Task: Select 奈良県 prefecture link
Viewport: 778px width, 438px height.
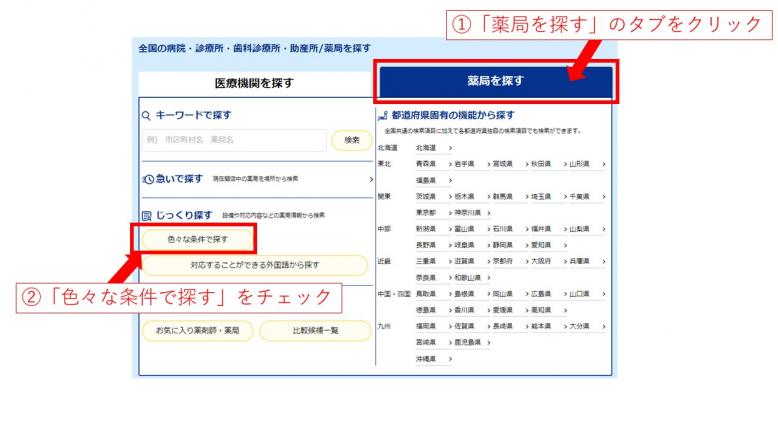Action: (x=434, y=278)
